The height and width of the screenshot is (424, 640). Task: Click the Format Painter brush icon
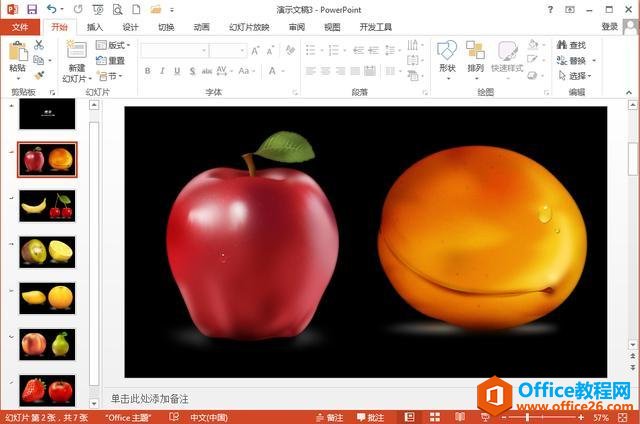39,74
